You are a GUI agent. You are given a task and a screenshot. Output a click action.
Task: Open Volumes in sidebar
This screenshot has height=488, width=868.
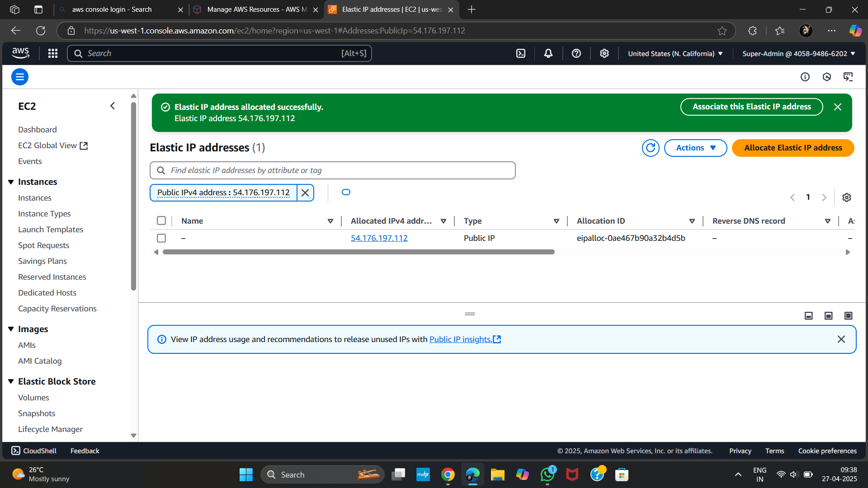click(33, 398)
